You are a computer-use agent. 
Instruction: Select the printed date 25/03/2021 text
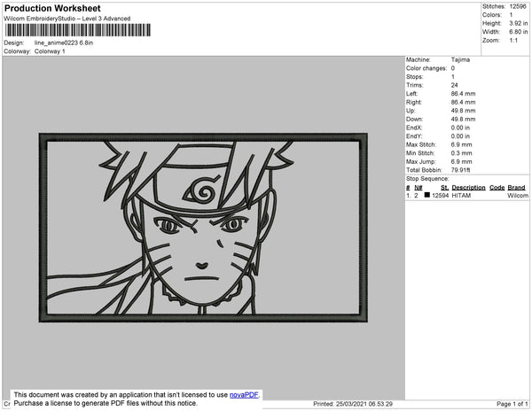351,404
